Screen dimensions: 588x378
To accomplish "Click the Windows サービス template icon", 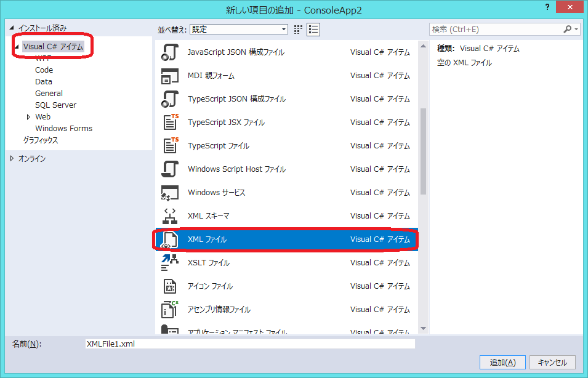I will point(170,193).
